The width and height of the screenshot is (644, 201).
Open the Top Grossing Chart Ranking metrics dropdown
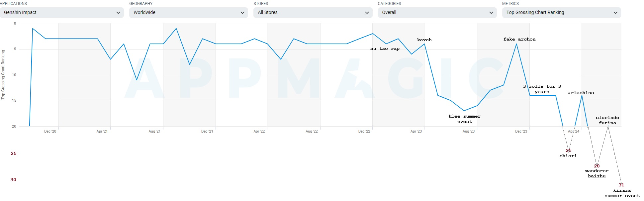(x=562, y=13)
